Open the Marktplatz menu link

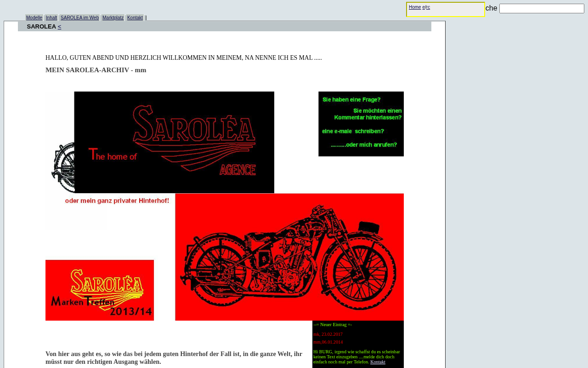coord(113,18)
